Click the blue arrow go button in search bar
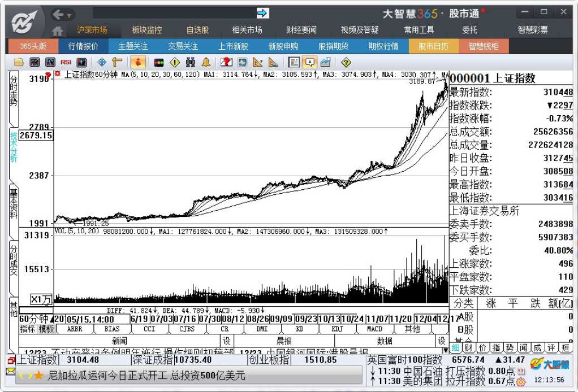The image size is (578, 392). tap(262, 13)
